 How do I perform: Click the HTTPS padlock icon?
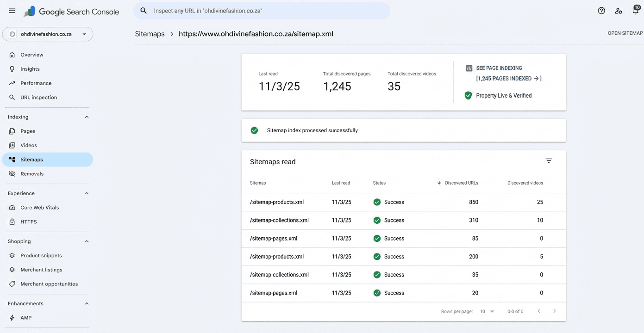[12, 222]
